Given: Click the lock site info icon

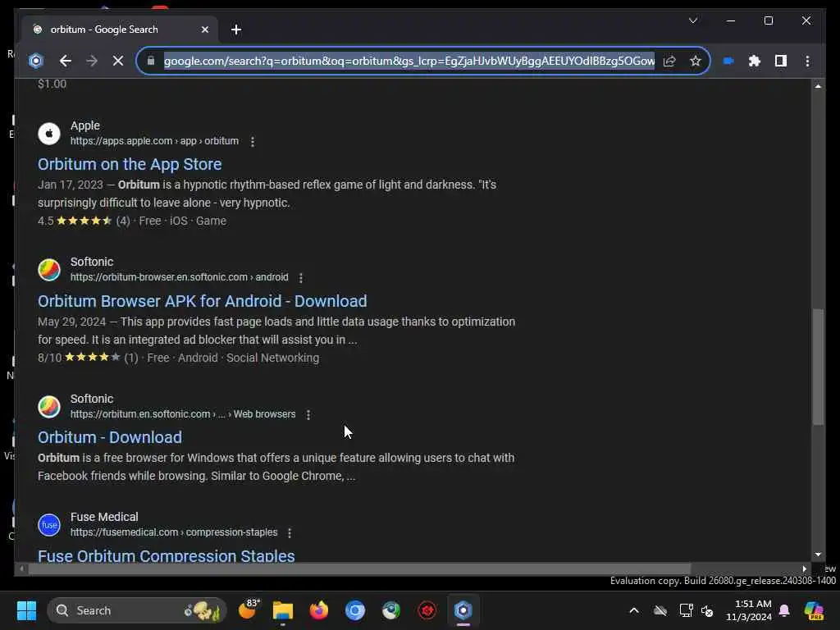Looking at the screenshot, I should click(151, 61).
